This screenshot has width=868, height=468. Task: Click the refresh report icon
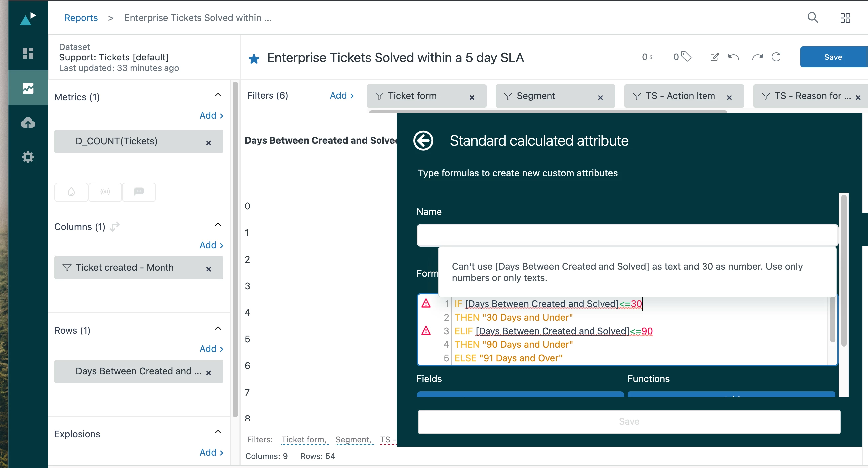coord(776,57)
